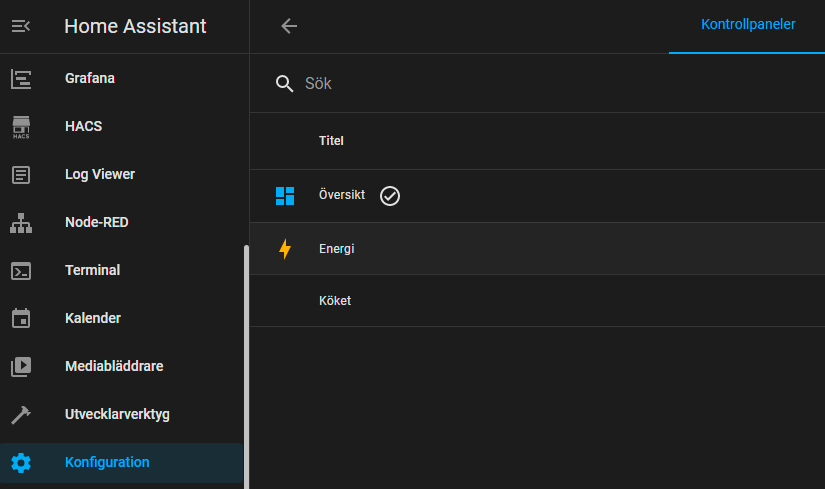Click the Utvecklarverktyg hammer icon

(21, 415)
